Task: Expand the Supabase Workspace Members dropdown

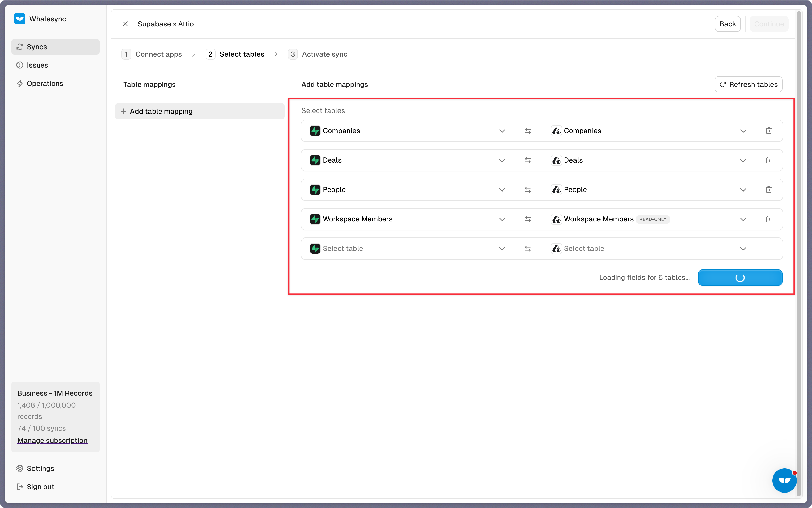Action: (x=502, y=219)
